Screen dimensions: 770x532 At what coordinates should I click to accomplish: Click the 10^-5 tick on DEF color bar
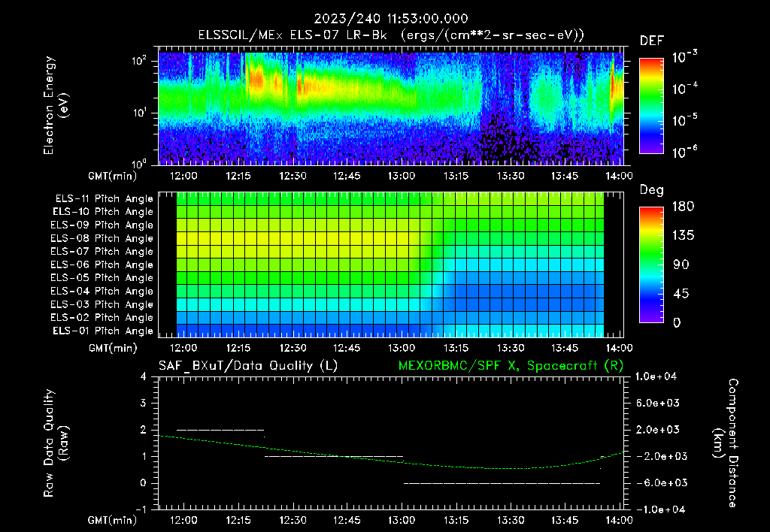(684, 120)
